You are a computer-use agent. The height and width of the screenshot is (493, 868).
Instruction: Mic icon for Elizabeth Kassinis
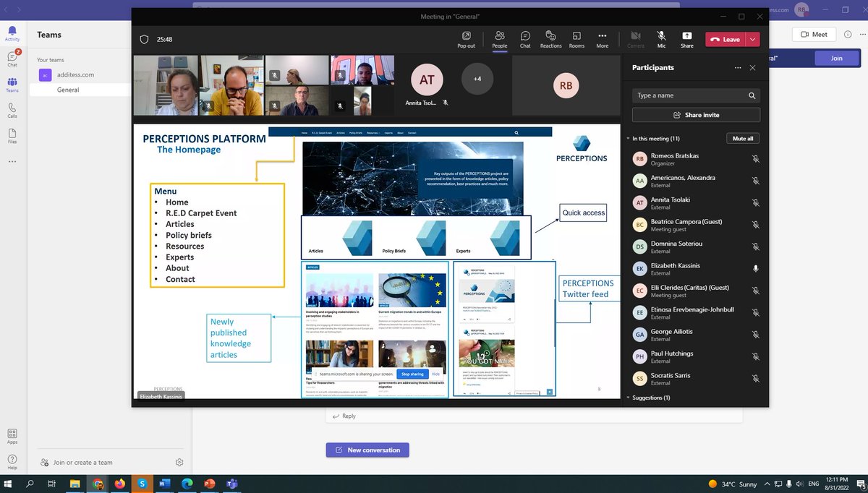[x=755, y=269]
